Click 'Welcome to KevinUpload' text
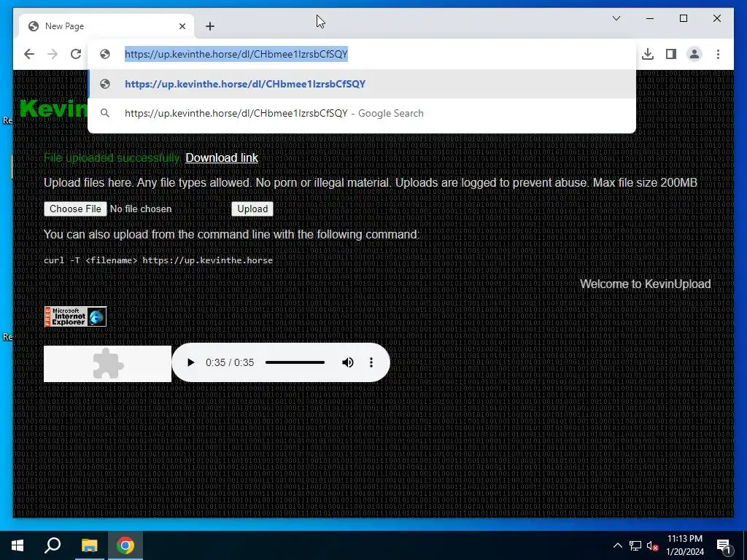This screenshot has height=560, width=747. coord(645,284)
